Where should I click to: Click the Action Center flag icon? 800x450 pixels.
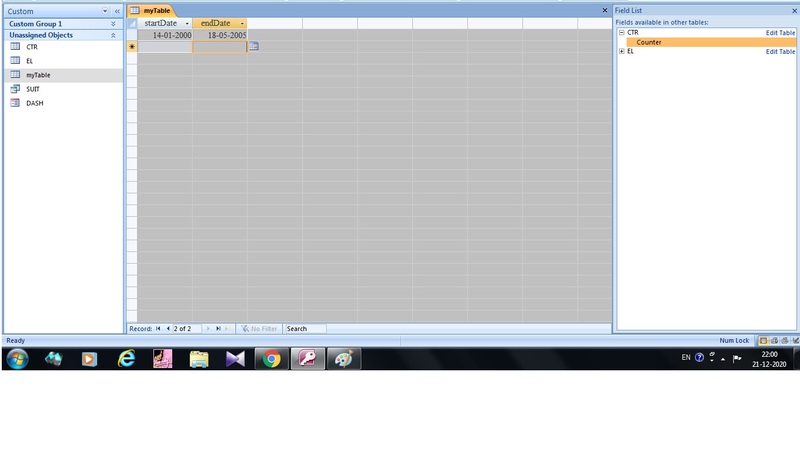point(737,358)
